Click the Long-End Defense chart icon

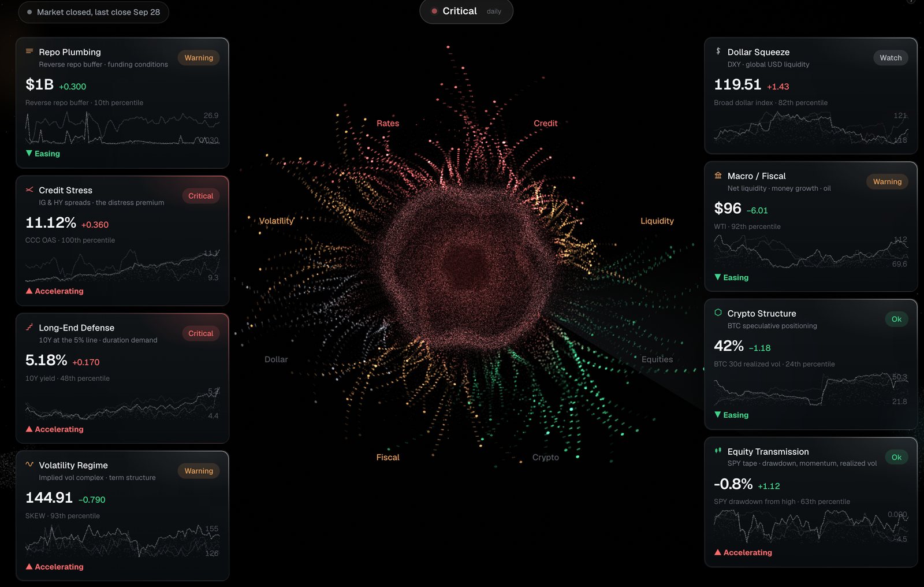tap(29, 327)
